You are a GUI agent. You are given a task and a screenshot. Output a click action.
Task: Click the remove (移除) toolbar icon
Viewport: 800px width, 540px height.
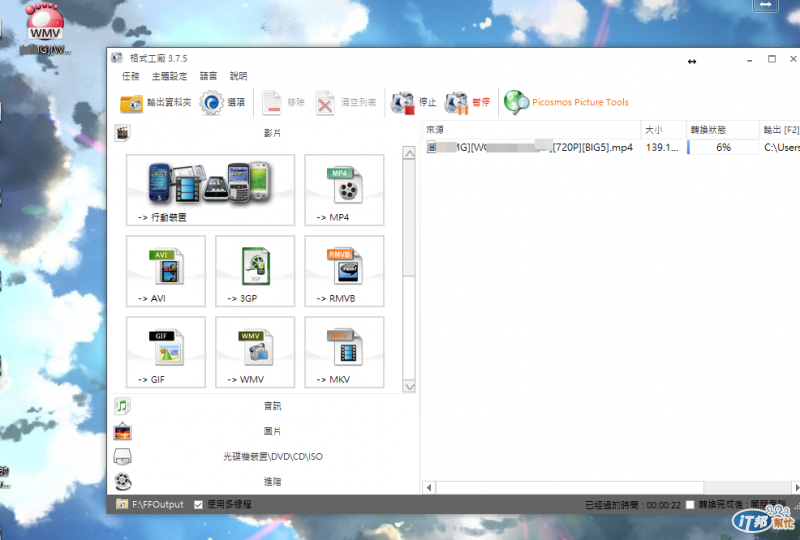(272, 103)
